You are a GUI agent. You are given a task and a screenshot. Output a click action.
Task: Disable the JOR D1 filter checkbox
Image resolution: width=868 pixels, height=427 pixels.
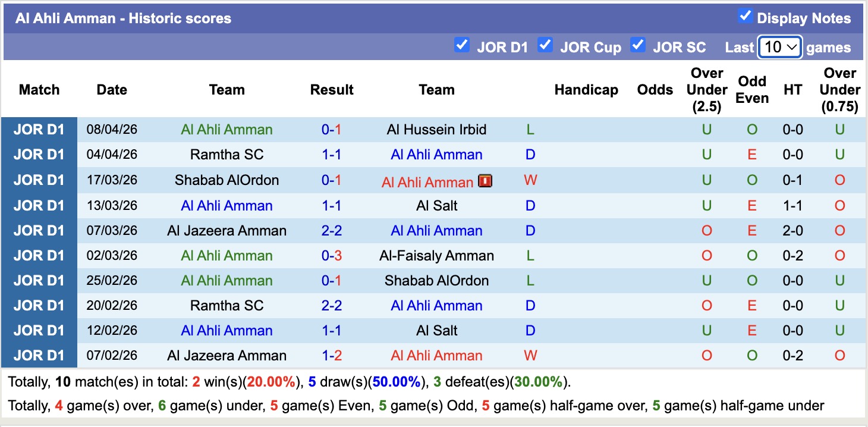coord(462,44)
